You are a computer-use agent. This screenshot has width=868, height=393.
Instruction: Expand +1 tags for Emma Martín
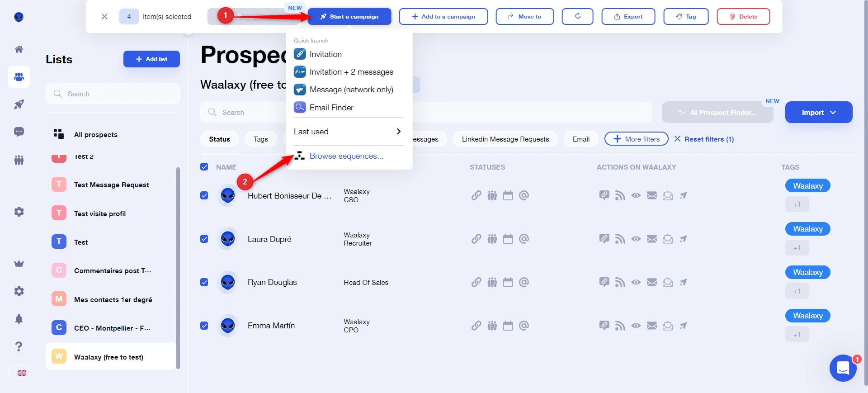tap(797, 335)
